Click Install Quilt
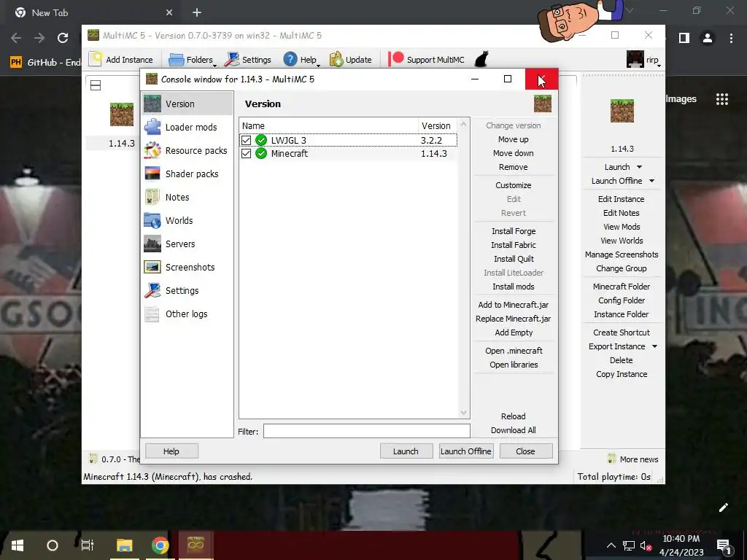 point(514,259)
